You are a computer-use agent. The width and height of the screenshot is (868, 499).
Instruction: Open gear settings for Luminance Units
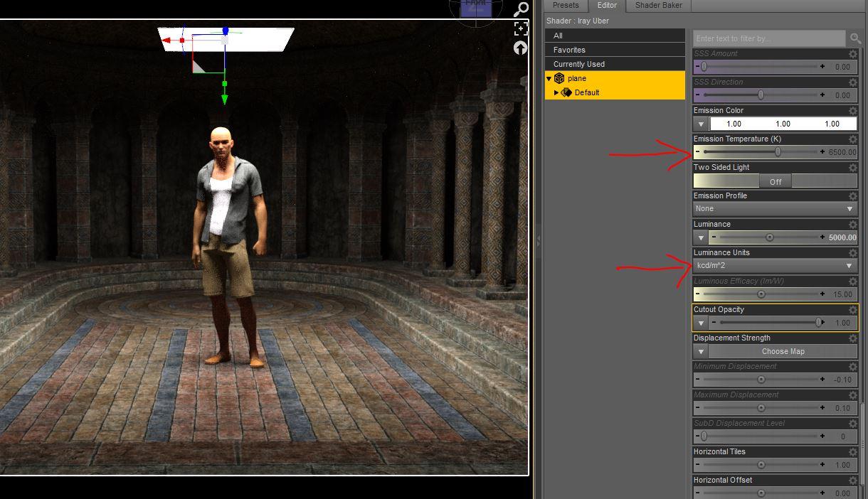(853, 253)
